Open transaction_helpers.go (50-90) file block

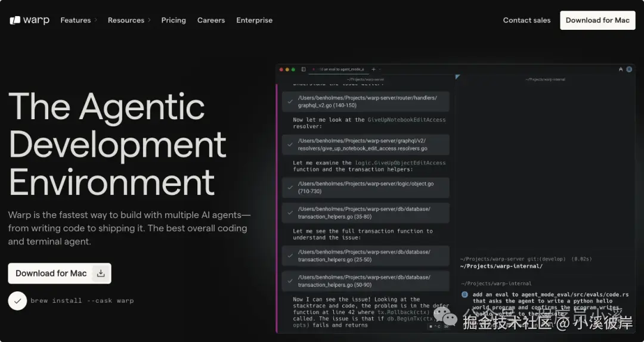366,281
